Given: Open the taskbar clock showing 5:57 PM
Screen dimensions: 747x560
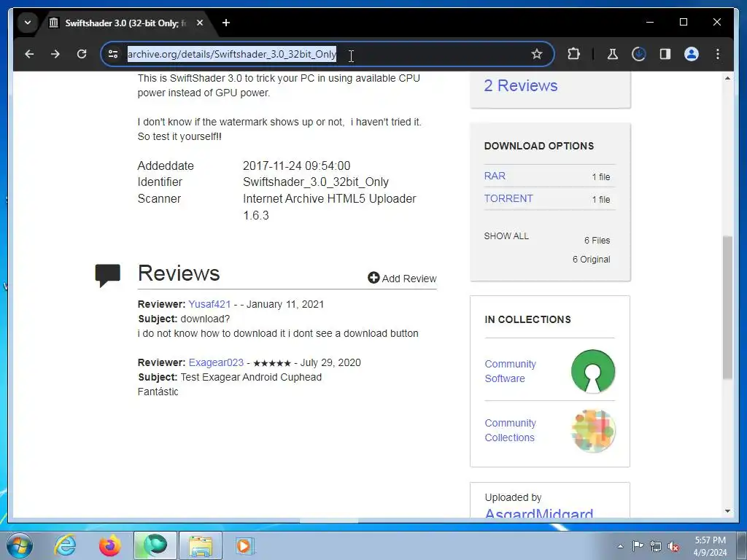Looking at the screenshot, I should 710,546.
